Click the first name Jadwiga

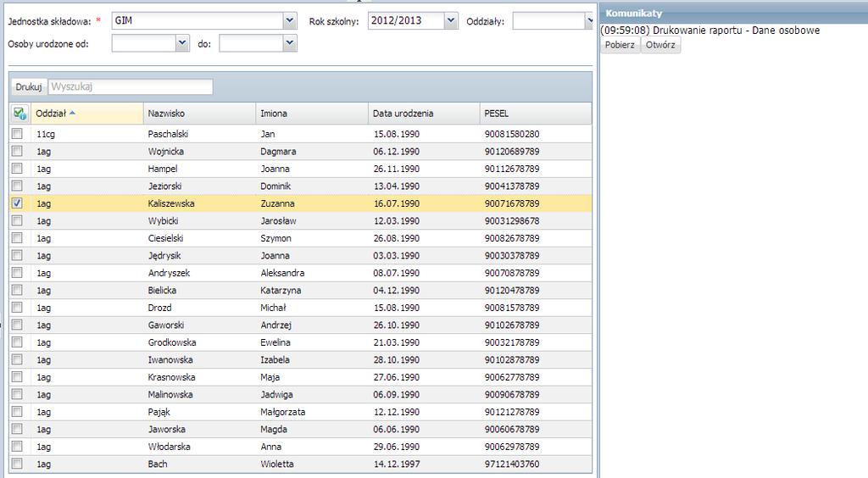[277, 394]
